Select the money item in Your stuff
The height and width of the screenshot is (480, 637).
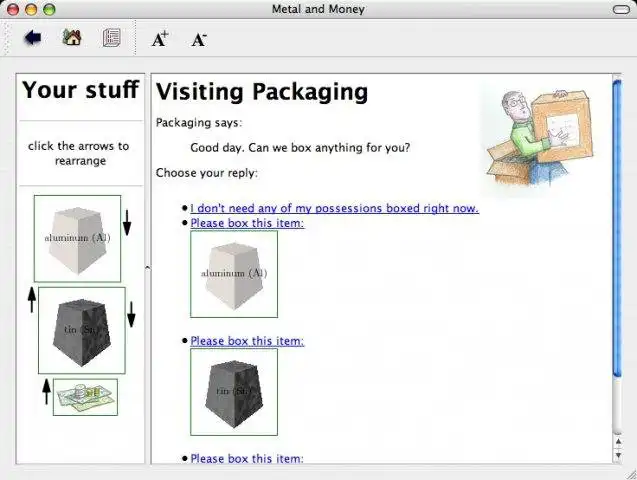(x=85, y=397)
